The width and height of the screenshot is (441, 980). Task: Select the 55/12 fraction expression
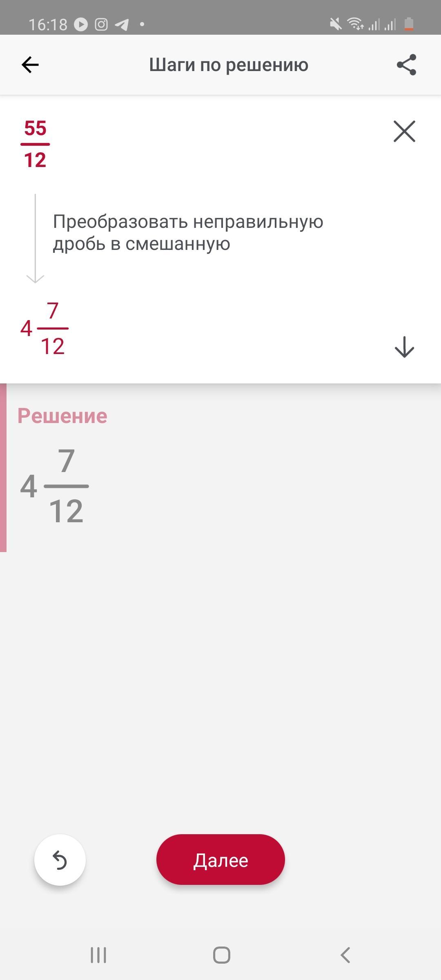click(35, 144)
